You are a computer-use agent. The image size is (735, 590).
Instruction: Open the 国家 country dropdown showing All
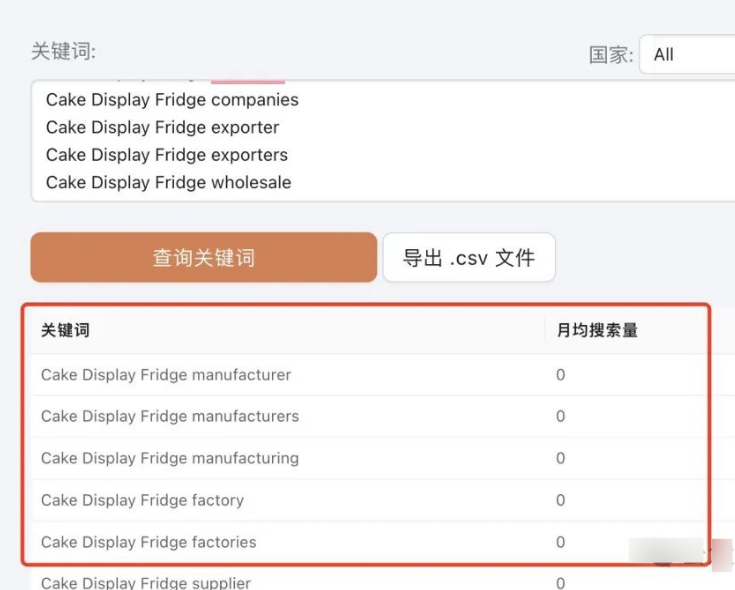point(688,55)
